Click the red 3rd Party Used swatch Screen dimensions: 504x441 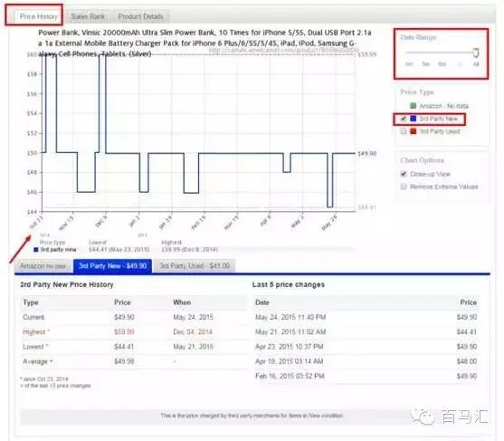point(414,131)
